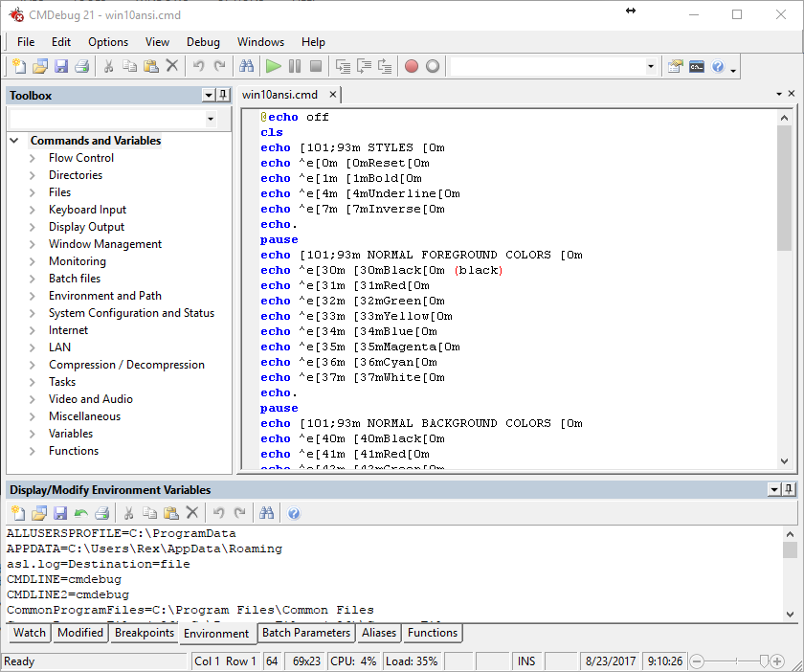This screenshot has height=672, width=804.
Task: Click the Print icon on the main toolbar
Action: 81,65
